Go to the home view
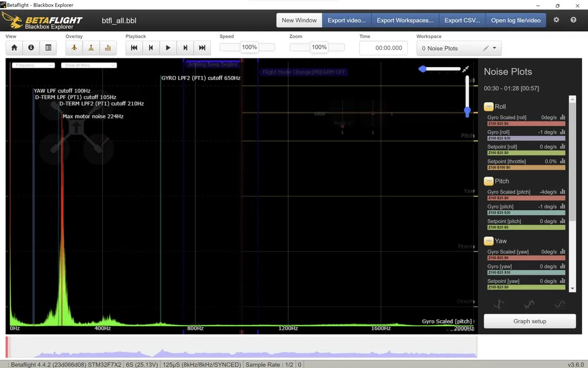This screenshot has height=368, width=588. click(14, 48)
